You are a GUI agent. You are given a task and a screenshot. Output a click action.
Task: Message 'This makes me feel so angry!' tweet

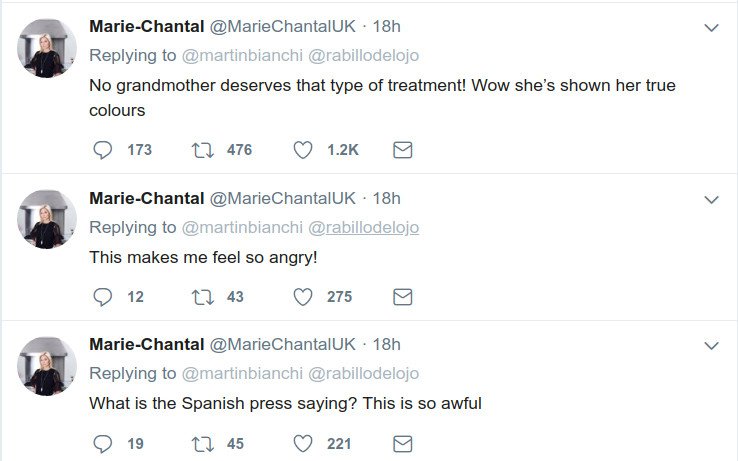[x=402, y=297]
